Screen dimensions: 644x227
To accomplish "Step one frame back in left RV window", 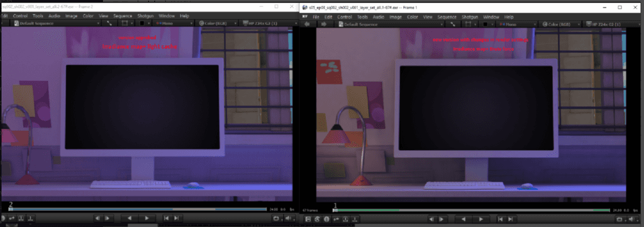I will pyautogui.click(x=97, y=218).
